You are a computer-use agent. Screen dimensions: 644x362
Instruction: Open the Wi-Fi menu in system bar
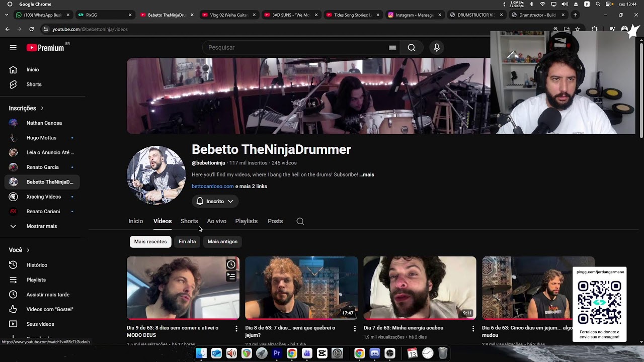(542, 4)
